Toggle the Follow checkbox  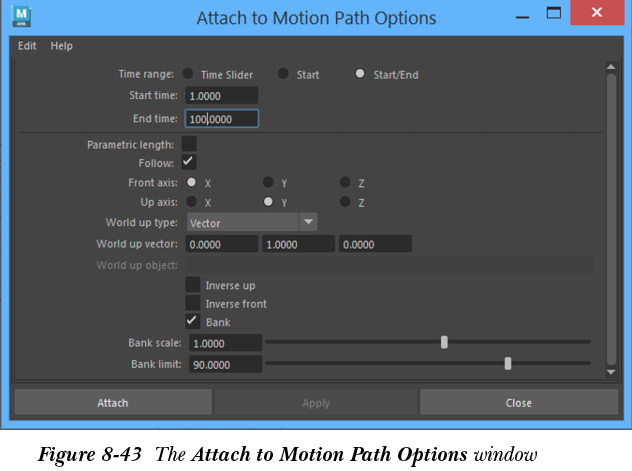[189, 162]
